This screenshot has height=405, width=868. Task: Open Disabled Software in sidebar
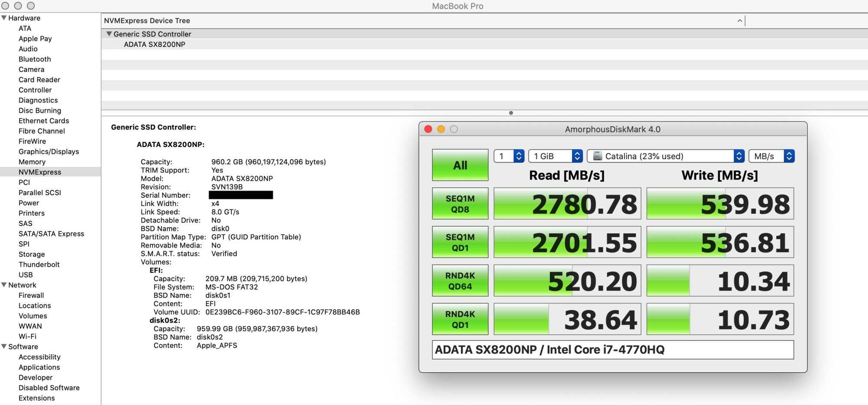coord(49,388)
